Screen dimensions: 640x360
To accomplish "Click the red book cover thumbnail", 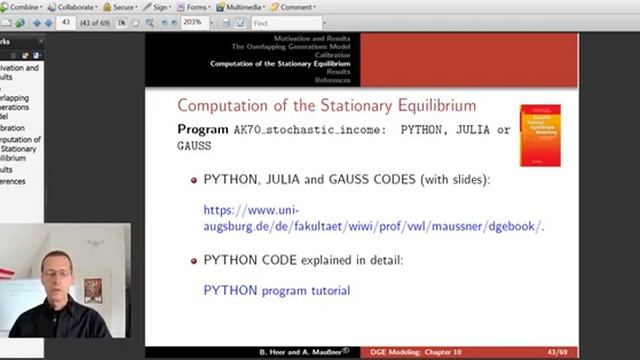I will pyautogui.click(x=540, y=136).
